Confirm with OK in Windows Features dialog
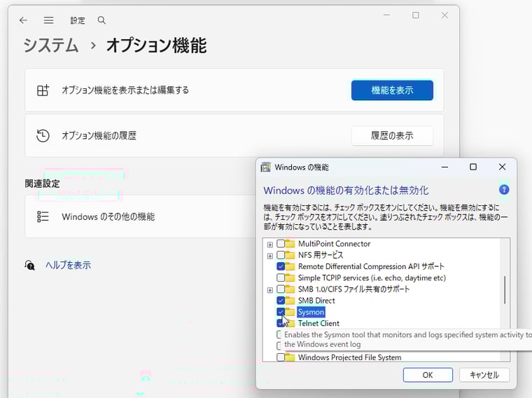Viewport: 532px width, 398px height. click(428, 375)
